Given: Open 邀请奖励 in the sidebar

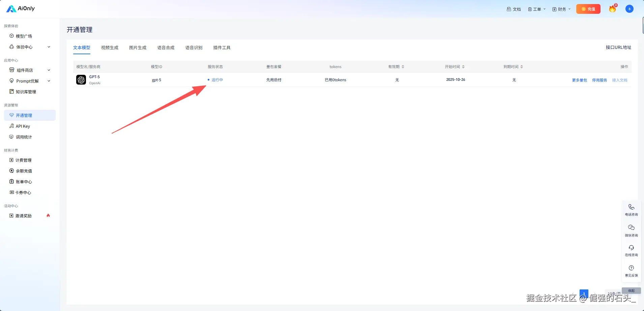Looking at the screenshot, I should [x=30, y=216].
